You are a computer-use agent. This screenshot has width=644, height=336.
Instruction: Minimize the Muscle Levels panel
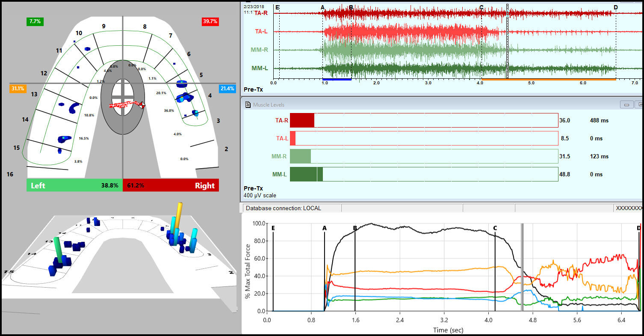pos(626,104)
